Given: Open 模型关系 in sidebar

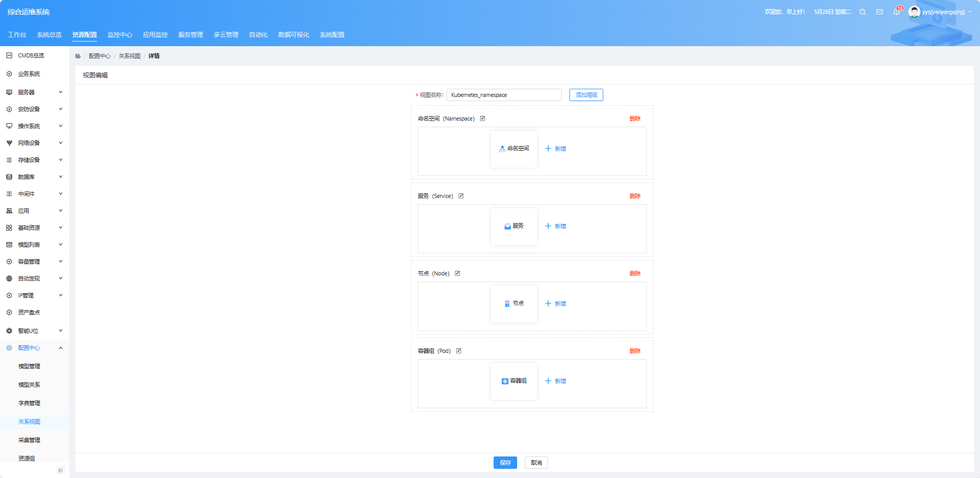Looking at the screenshot, I should [x=29, y=385].
